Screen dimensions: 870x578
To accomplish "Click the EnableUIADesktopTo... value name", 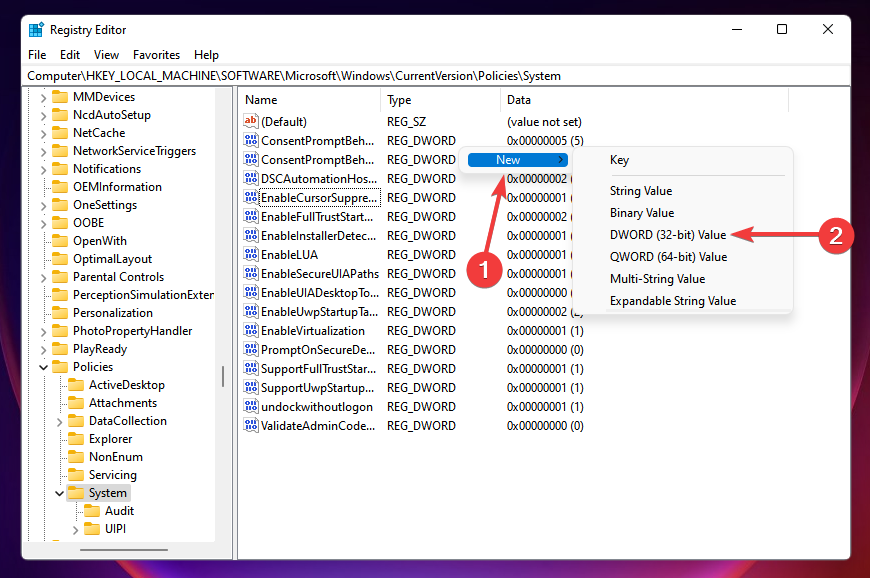I will coord(320,292).
